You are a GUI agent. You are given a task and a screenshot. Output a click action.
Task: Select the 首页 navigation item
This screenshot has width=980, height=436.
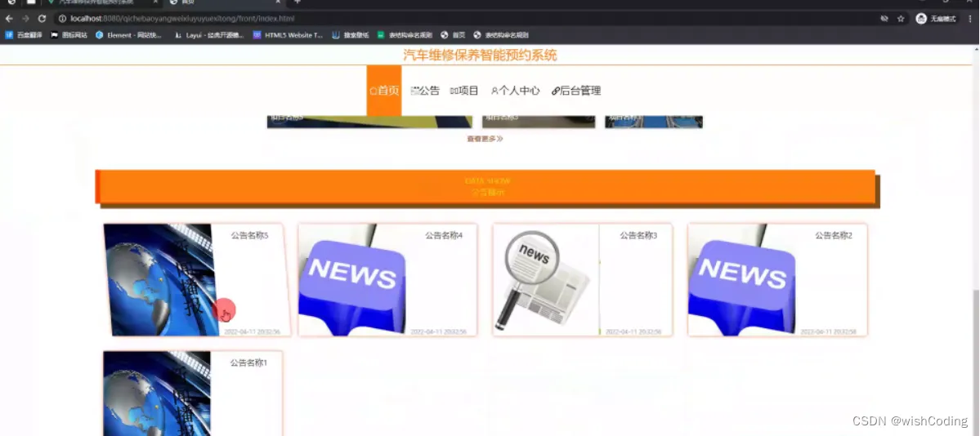(384, 91)
